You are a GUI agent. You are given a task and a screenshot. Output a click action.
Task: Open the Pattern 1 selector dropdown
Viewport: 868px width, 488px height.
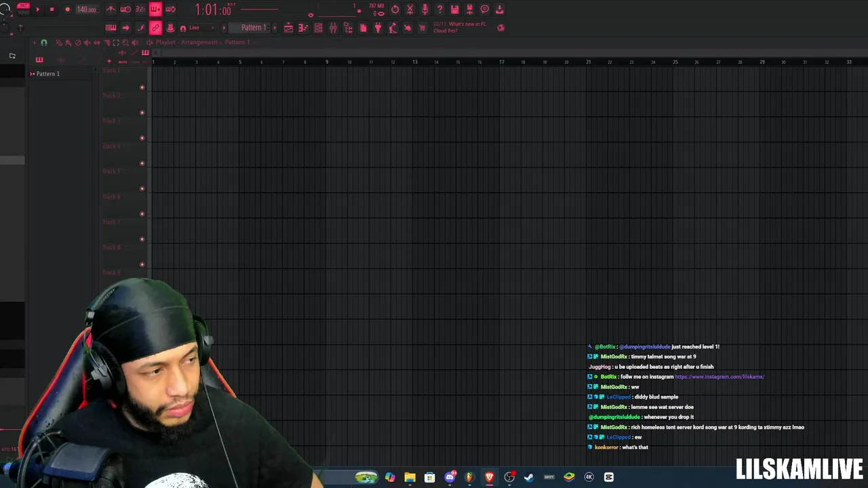[x=249, y=28]
